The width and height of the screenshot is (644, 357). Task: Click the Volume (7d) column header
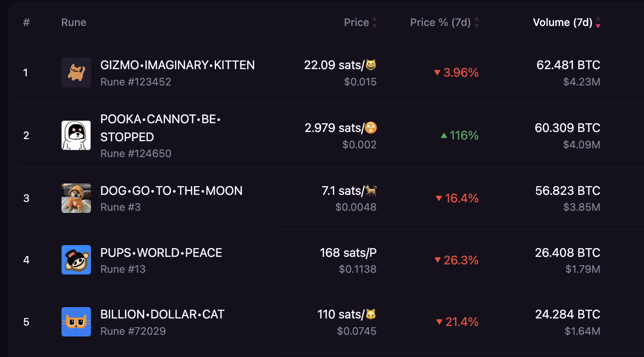(562, 22)
